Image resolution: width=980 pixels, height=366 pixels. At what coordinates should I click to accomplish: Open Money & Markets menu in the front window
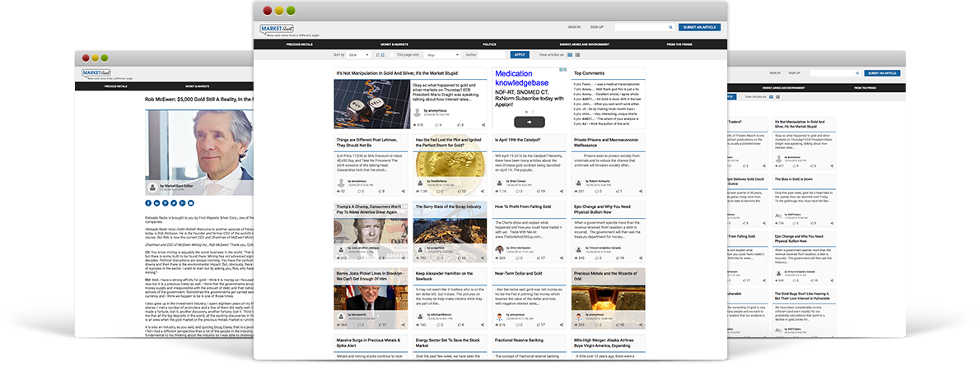click(x=394, y=45)
